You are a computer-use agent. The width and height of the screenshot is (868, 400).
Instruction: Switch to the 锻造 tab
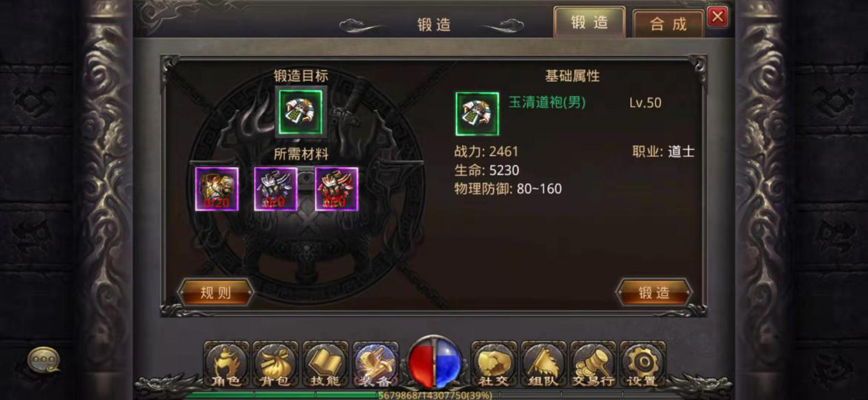click(x=590, y=22)
